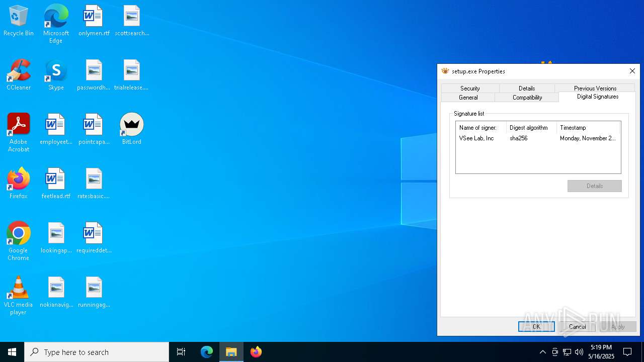
Task: Open the Google Chrome desktop shortcut
Action: coord(19,241)
